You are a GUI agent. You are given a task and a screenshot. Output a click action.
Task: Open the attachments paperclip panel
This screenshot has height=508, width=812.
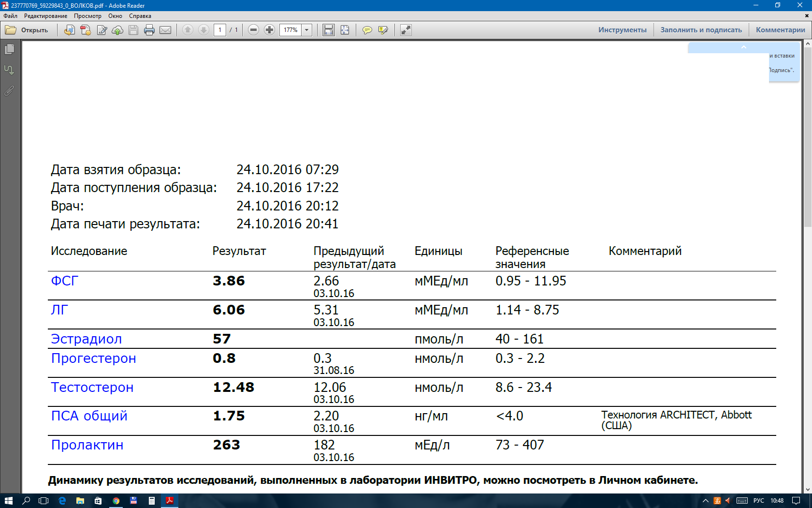[9, 90]
